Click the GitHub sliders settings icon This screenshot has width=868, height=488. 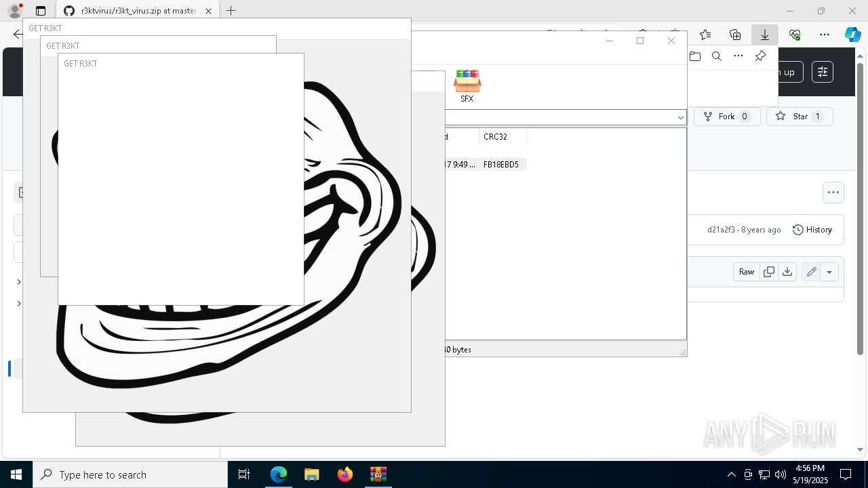[823, 72]
